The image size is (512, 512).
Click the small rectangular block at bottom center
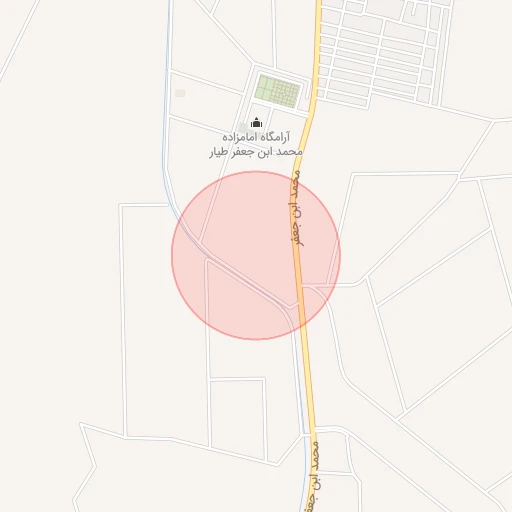[237, 418]
